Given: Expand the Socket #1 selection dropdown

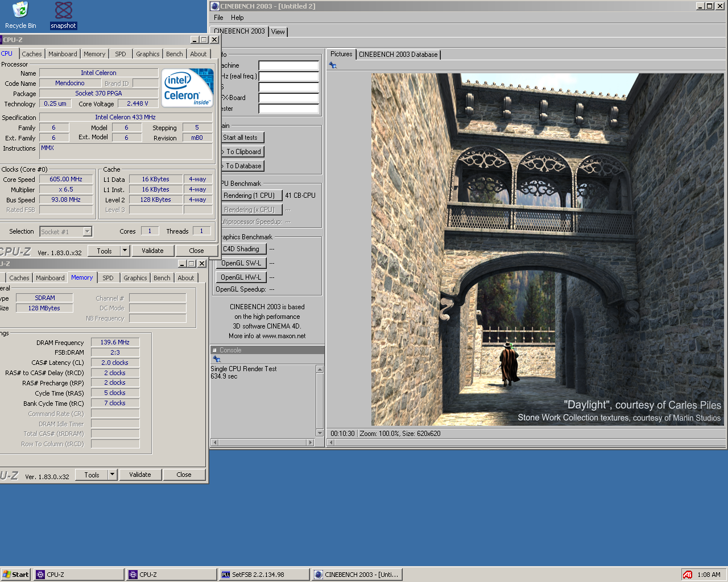Looking at the screenshot, I should click(87, 231).
